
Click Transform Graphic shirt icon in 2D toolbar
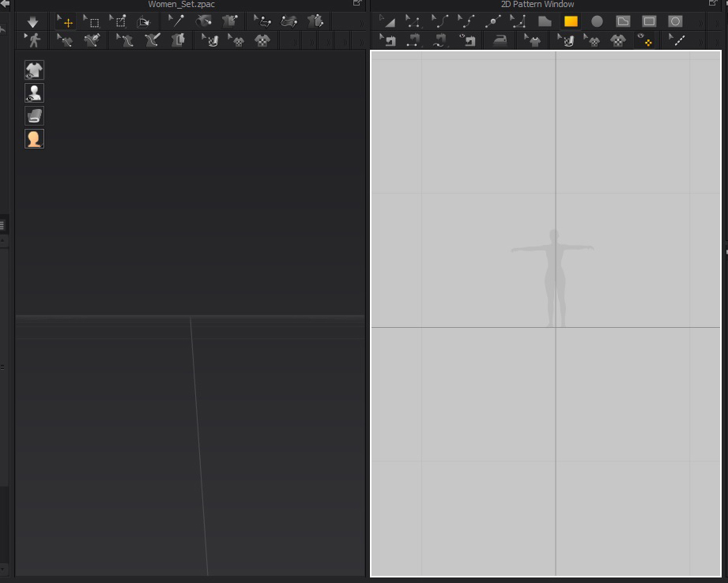591,41
